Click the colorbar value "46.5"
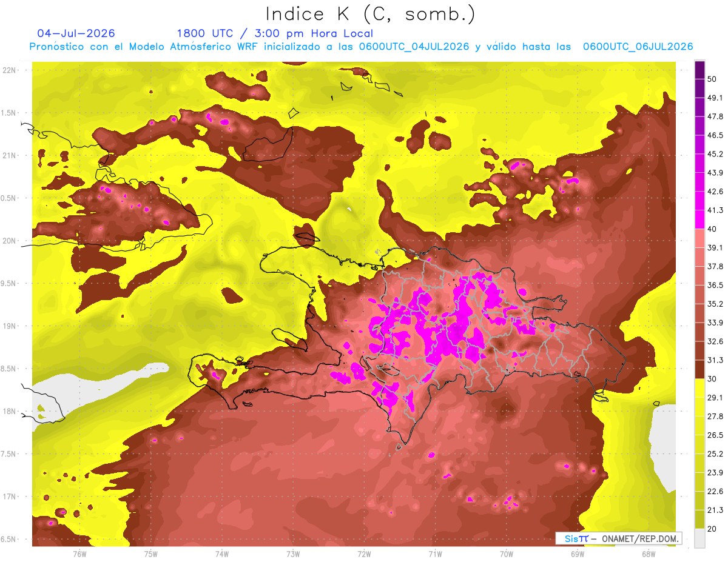 point(715,135)
